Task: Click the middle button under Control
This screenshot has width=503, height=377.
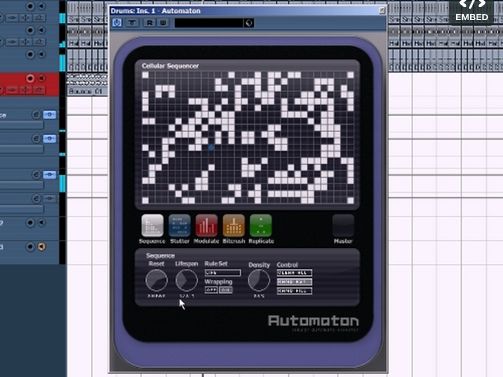Action: click(294, 282)
